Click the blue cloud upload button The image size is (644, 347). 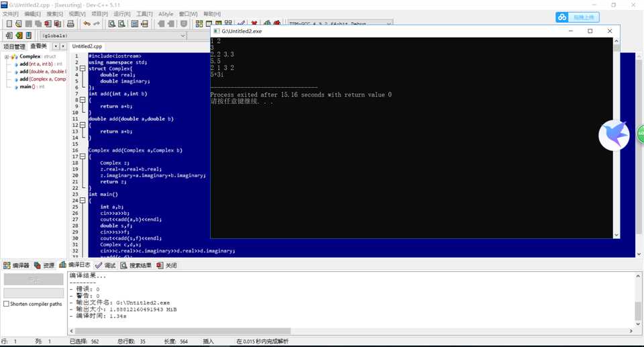[578, 17]
